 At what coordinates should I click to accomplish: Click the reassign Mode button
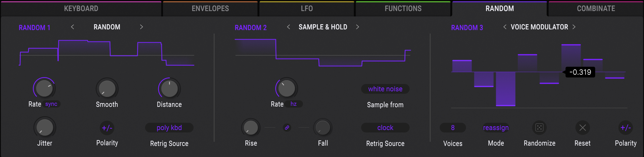click(x=496, y=128)
